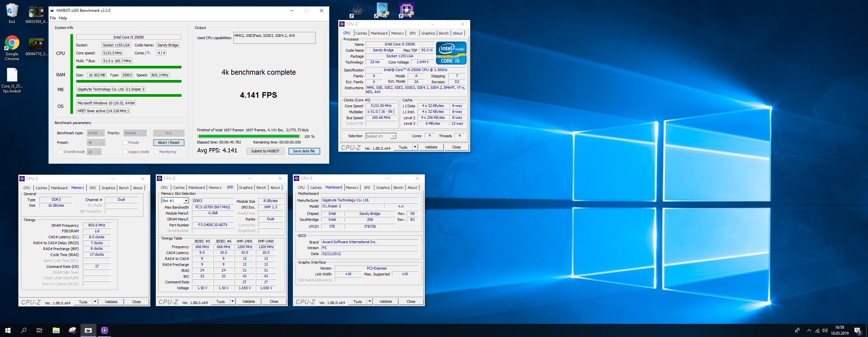This screenshot has width=868, height=337.
Task: Switch to HWBOT x265 taskbar window icon
Action: 88,330
